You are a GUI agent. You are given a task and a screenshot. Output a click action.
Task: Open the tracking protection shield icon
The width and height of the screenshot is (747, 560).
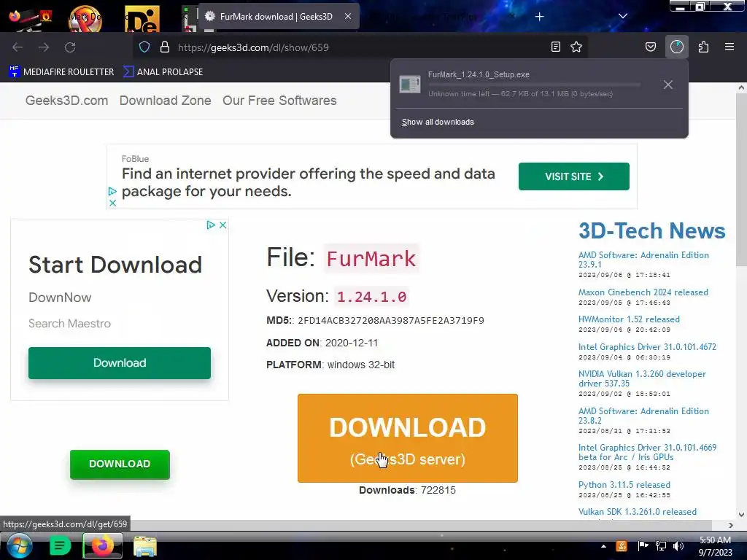coord(144,47)
